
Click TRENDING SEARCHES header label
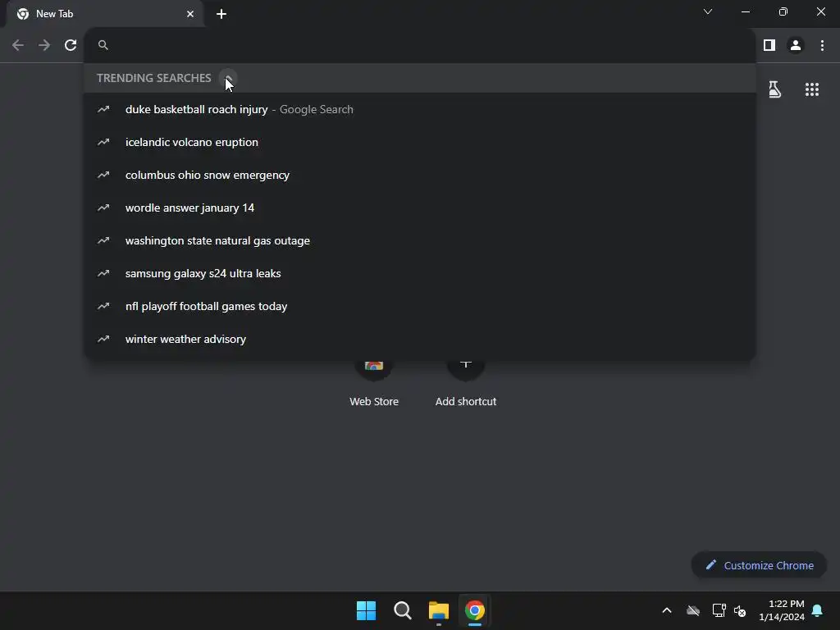pos(153,78)
